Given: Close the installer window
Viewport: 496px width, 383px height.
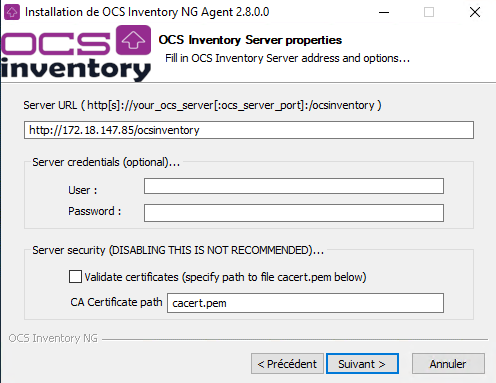Looking at the screenshot, I should 475,12.
